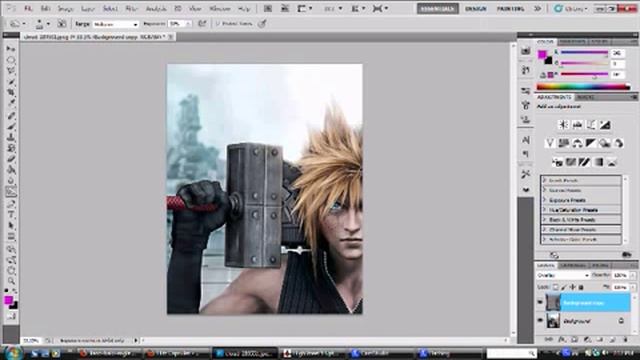
Task: Select the Pen tool
Action: [11, 203]
